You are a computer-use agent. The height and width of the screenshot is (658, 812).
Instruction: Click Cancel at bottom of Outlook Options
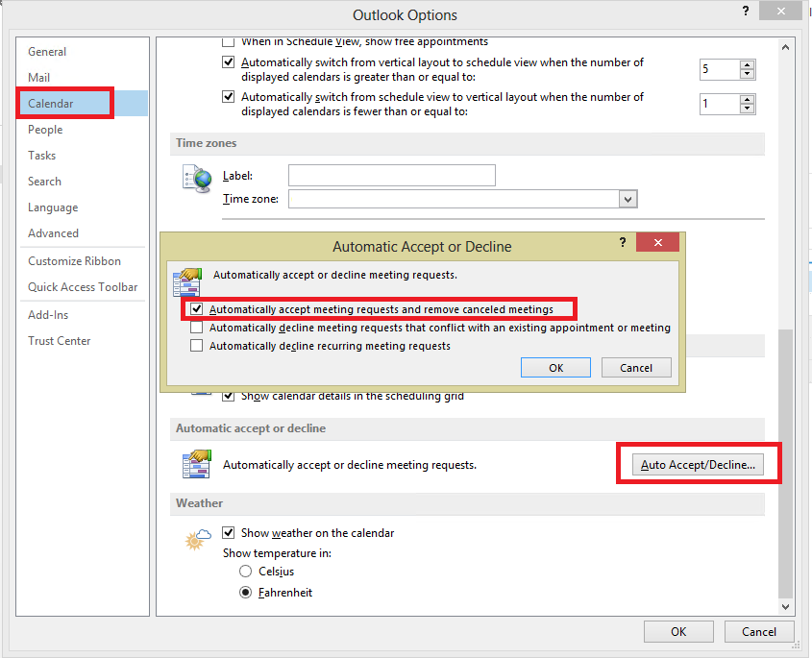[x=758, y=632]
